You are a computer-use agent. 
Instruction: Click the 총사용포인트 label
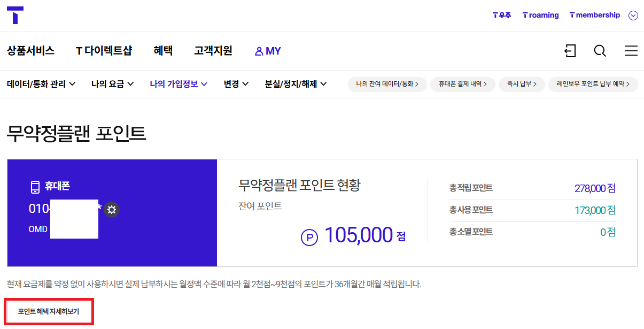[471, 210]
